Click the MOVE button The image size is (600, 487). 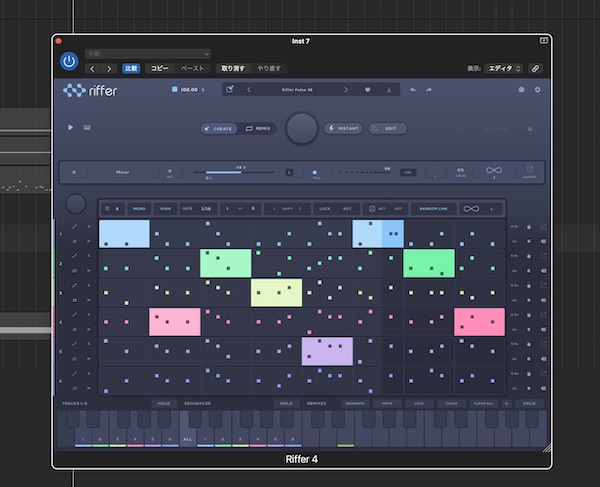tap(387, 404)
